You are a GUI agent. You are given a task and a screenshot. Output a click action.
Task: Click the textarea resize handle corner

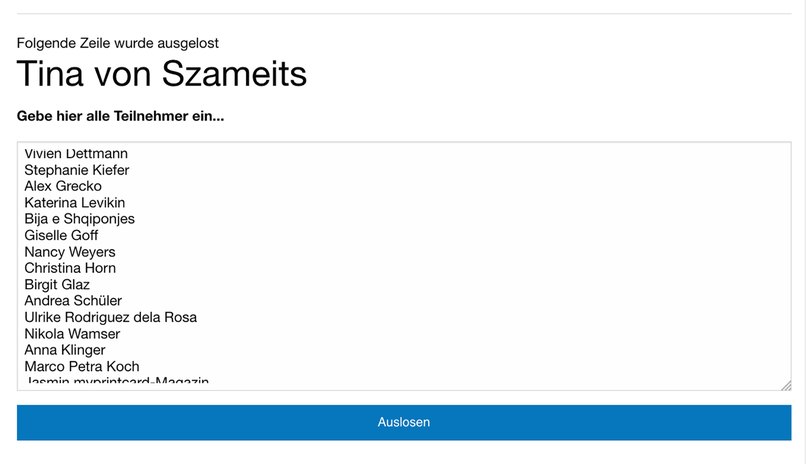(x=786, y=385)
